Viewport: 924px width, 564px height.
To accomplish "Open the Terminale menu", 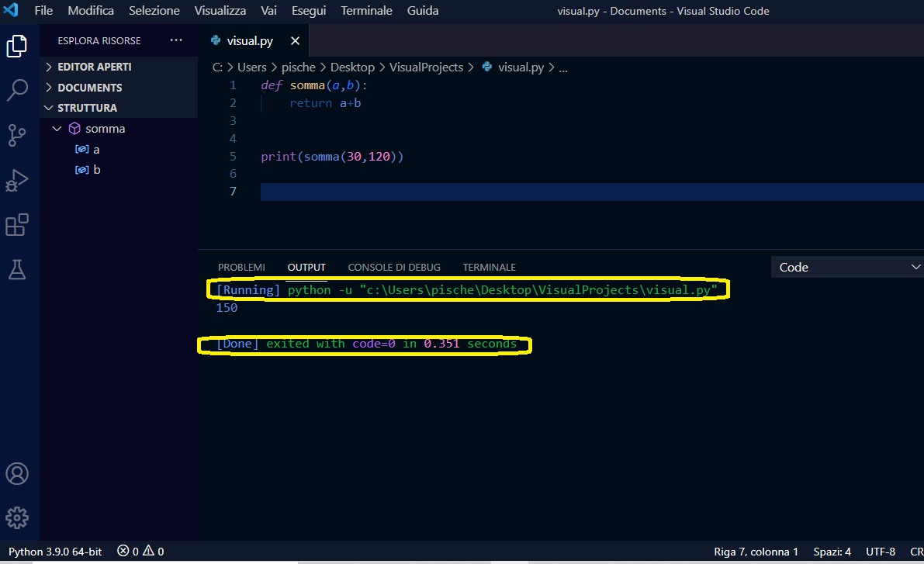I will tap(366, 11).
